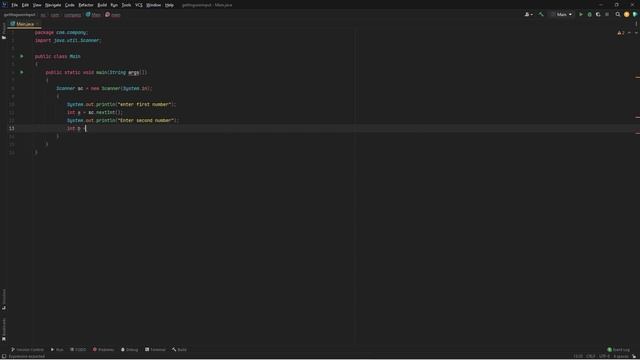Screen dimensions: 640x360
Task: Open the Help menu
Action: click(x=169, y=5)
